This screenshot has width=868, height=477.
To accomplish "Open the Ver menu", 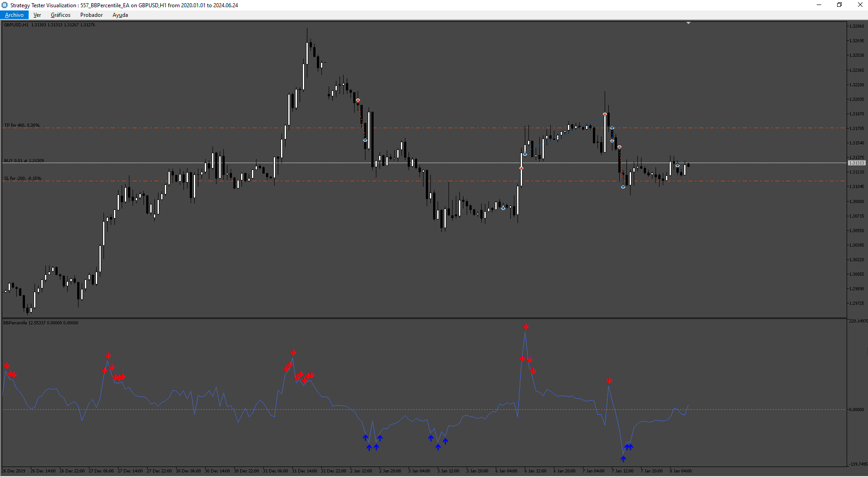I will [37, 15].
